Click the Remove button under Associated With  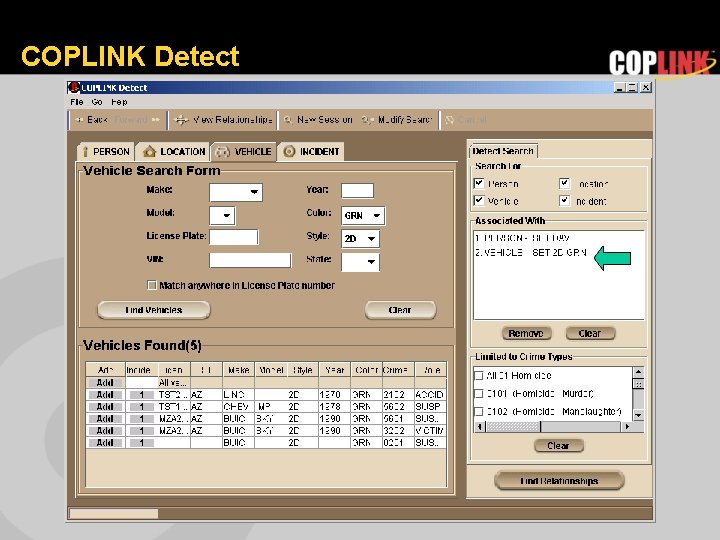coord(526,333)
